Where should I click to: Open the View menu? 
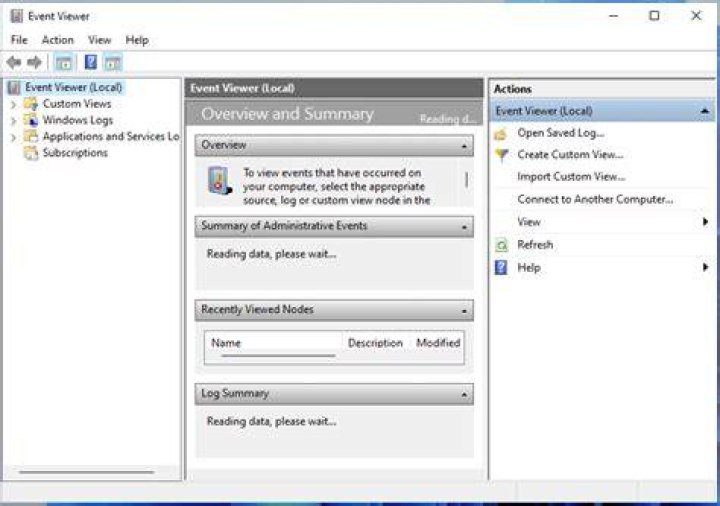point(100,40)
